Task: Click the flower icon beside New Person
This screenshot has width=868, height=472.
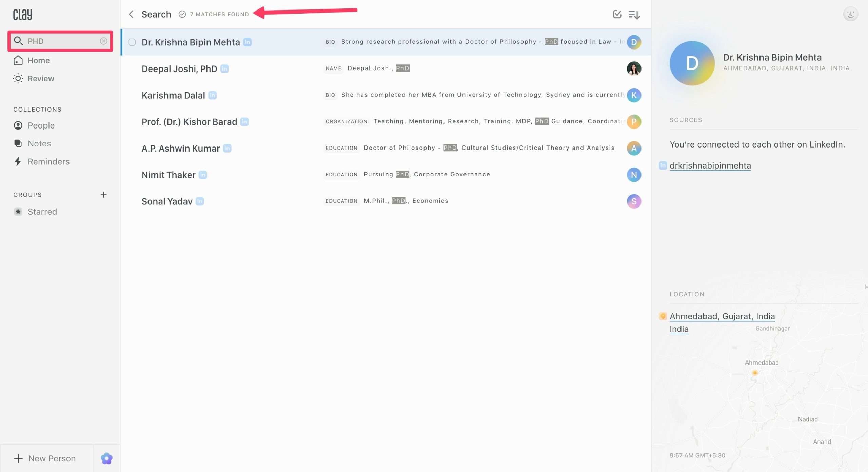Action: 106,458
